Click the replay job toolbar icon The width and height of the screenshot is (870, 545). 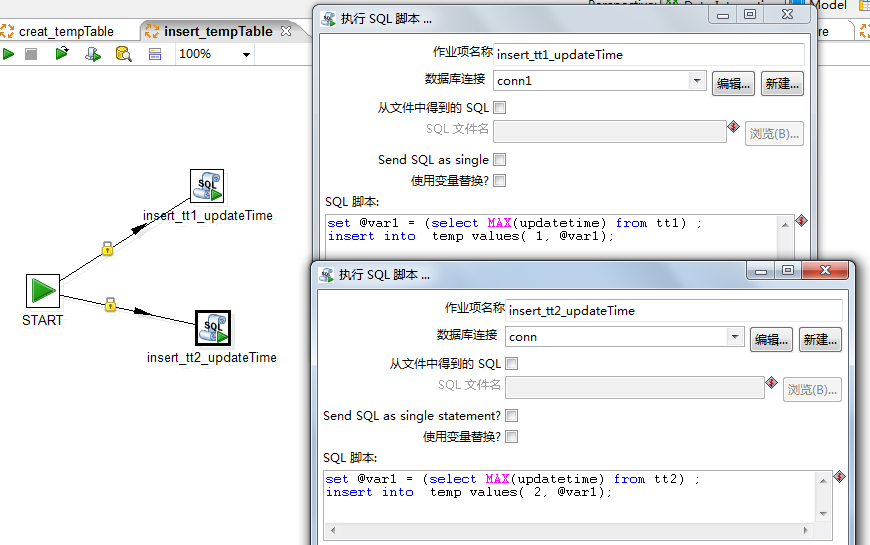click(x=62, y=53)
